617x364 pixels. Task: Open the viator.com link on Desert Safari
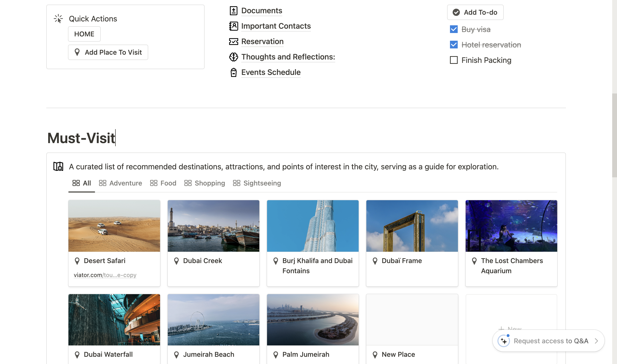point(105,275)
